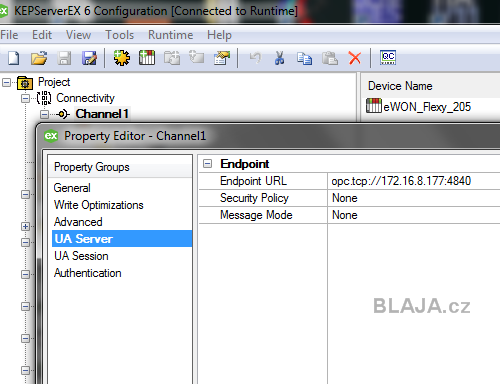Screen dimensions: 500x384
Task: Open a project with the folder icon
Action: click(x=39, y=58)
